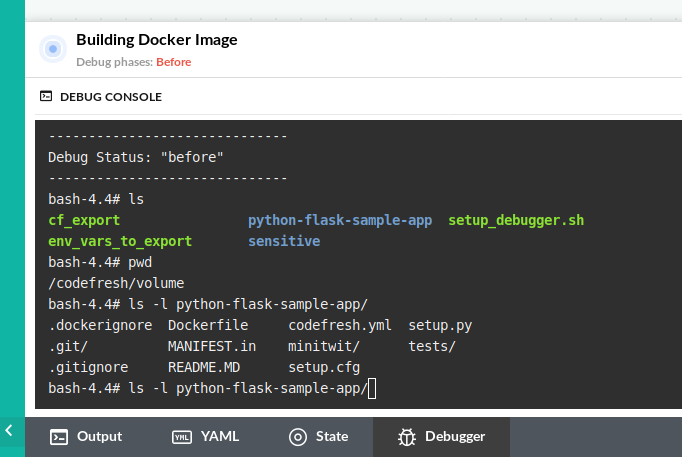This screenshot has width=682, height=457.
Task: Focus the terminal cursor at the last prompt
Action: (x=372, y=388)
